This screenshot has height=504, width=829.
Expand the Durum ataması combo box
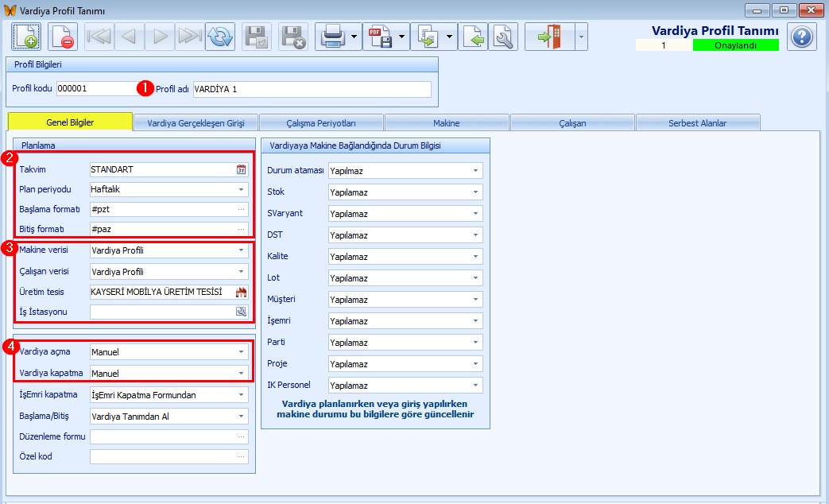click(x=475, y=171)
